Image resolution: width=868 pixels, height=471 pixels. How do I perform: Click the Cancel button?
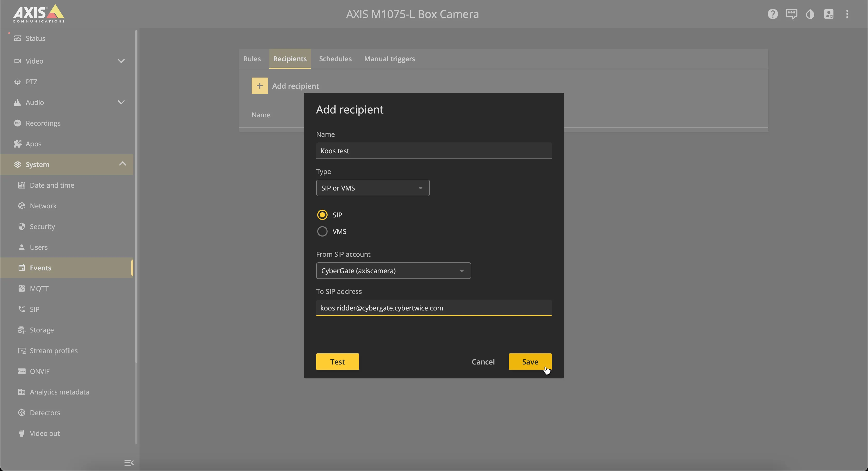(x=483, y=362)
